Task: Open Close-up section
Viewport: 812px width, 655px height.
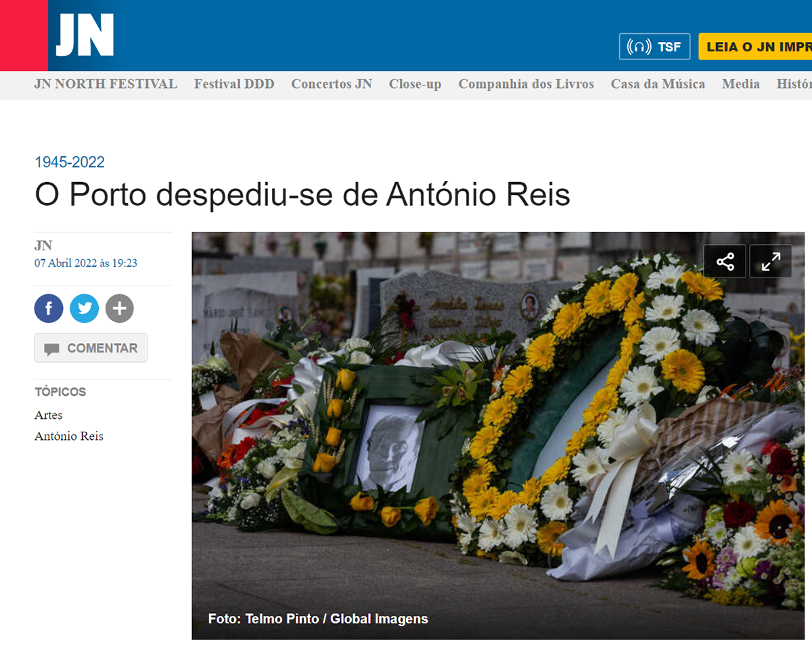Action: 415,84
